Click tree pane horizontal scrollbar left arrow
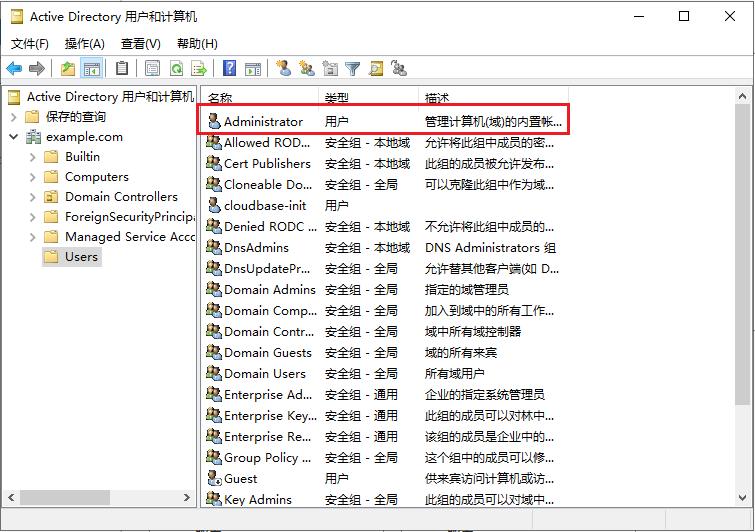The width and height of the screenshot is (755, 532). click(12, 497)
